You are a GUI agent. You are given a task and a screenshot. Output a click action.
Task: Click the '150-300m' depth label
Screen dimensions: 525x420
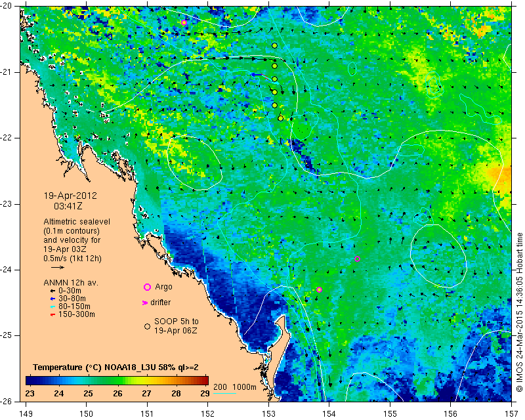77,314
